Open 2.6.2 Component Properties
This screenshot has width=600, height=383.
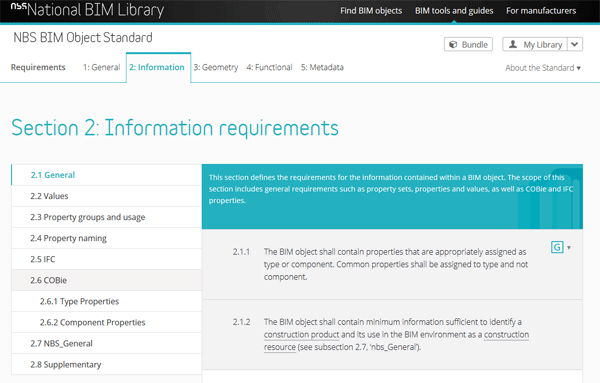pos(106,322)
